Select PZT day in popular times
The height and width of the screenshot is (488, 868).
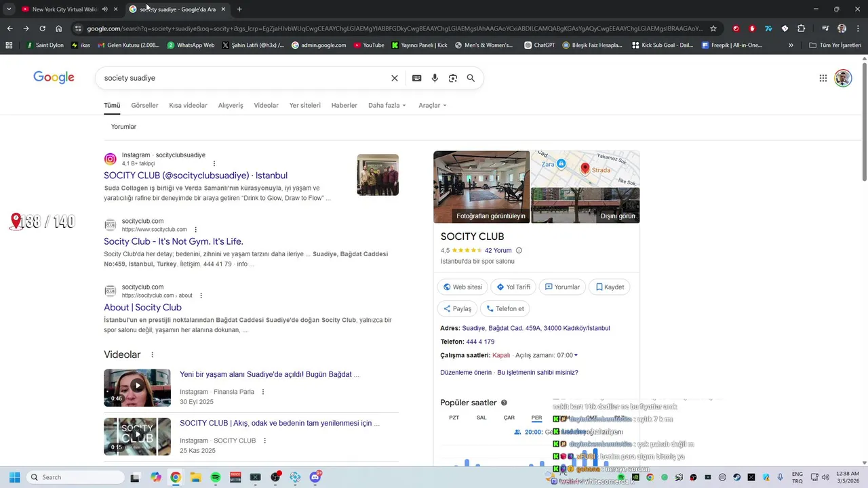pos(454,418)
